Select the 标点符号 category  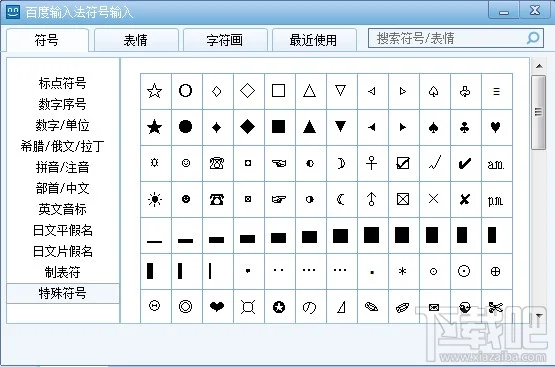tap(63, 84)
